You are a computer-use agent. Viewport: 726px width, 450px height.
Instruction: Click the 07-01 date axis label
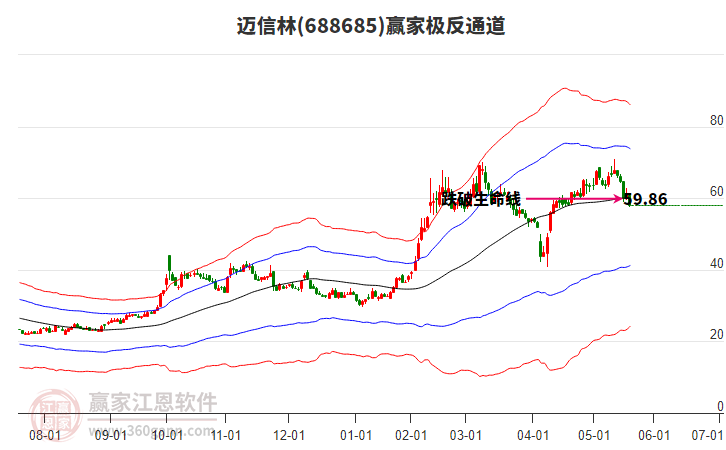(707, 435)
